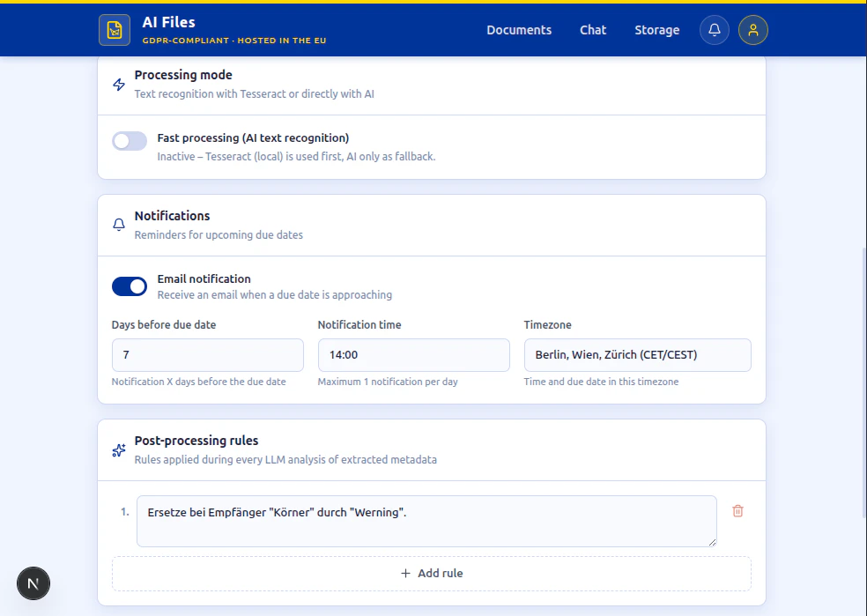Open the user profile icon

[753, 30]
